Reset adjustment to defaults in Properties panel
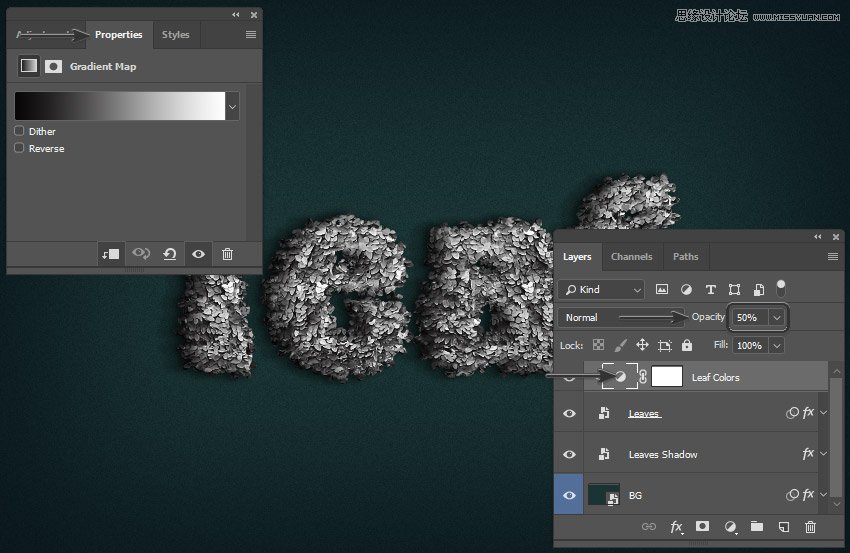 [170, 254]
